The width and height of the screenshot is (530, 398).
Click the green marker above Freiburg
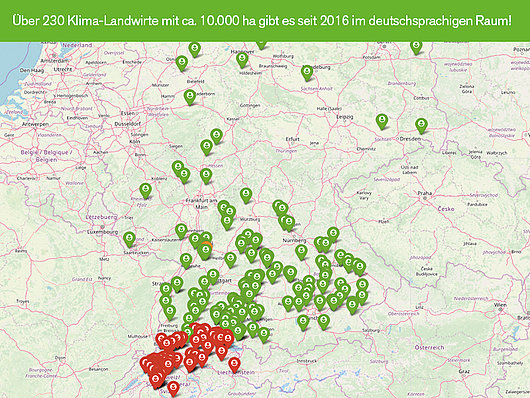tap(170, 313)
